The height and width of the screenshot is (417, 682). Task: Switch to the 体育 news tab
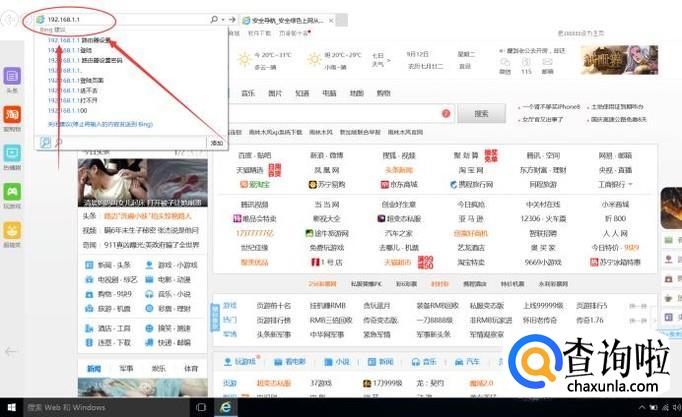coord(191,369)
